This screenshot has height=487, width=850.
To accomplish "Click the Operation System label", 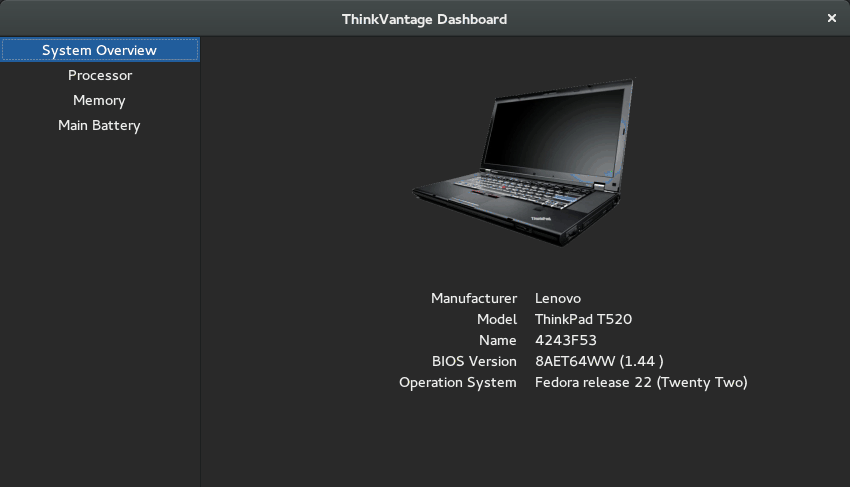I will coord(458,382).
